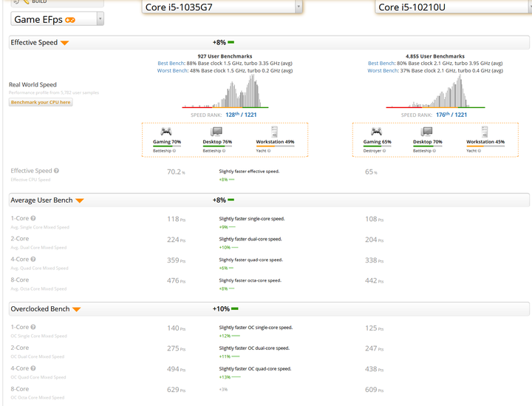Collapse the Average User Bench section arrow
The image size is (532, 406).
click(x=79, y=200)
